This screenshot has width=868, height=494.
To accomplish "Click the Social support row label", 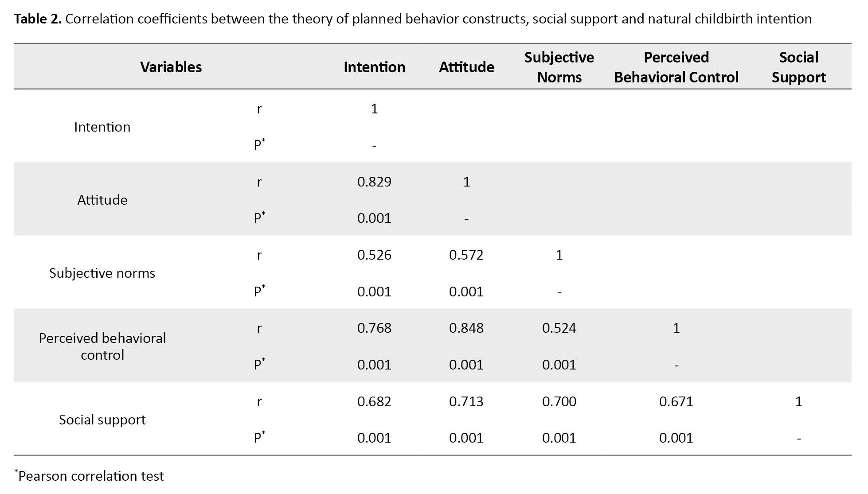I will (x=102, y=420).
